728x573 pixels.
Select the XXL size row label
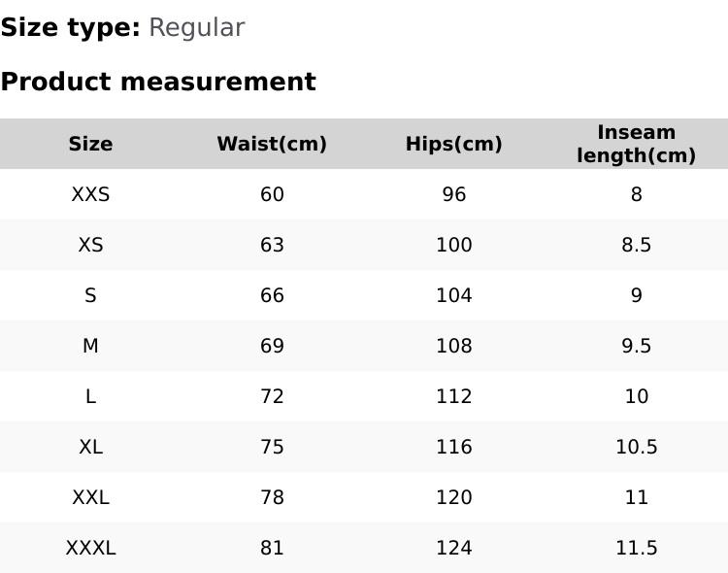[90, 497]
